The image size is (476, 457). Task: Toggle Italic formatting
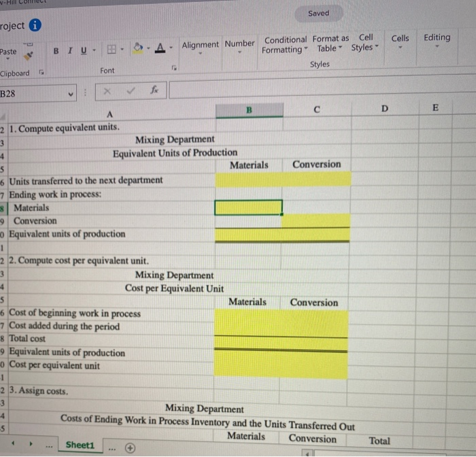tap(70, 51)
